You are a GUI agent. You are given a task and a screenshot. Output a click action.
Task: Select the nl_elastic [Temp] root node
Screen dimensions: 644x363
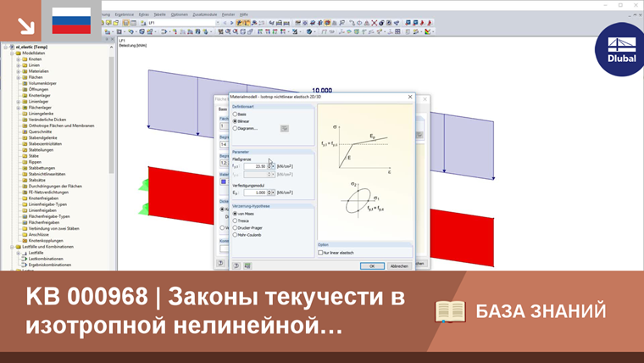coord(31,47)
